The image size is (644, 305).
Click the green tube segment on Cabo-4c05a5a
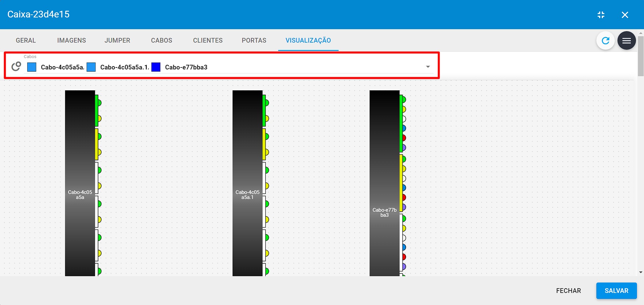pos(97,111)
